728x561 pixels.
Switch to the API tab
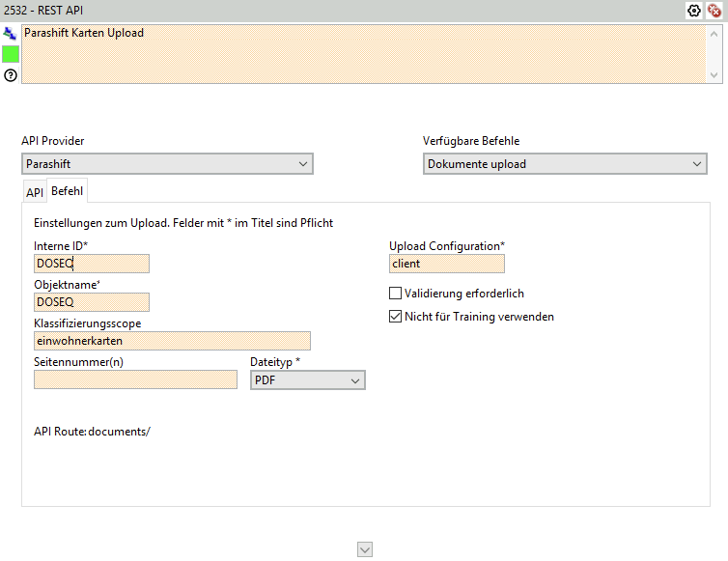click(x=35, y=192)
